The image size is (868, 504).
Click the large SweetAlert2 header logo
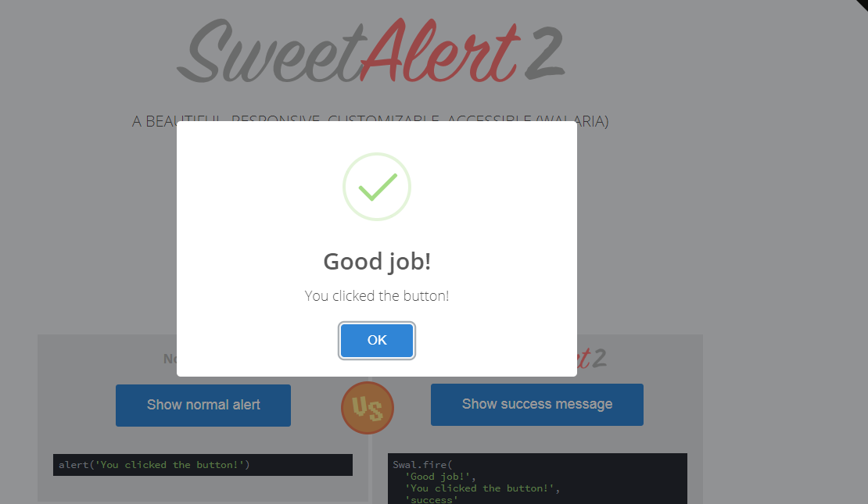(371, 52)
